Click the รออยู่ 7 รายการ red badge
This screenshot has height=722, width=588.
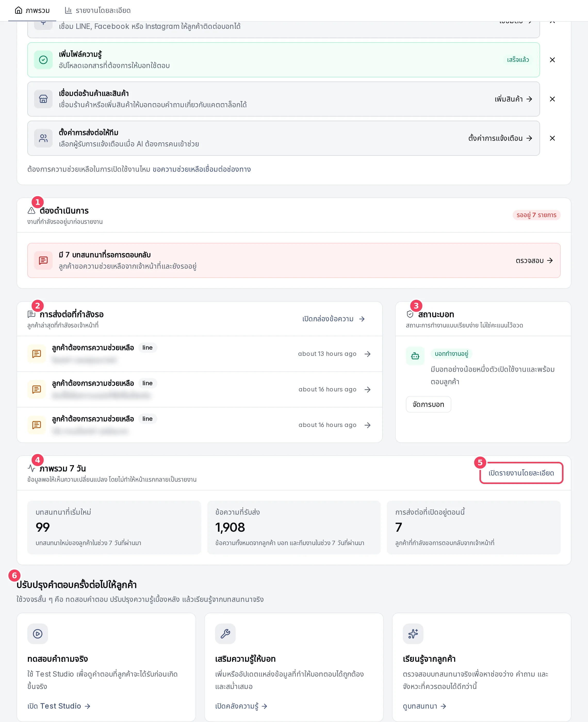click(536, 215)
